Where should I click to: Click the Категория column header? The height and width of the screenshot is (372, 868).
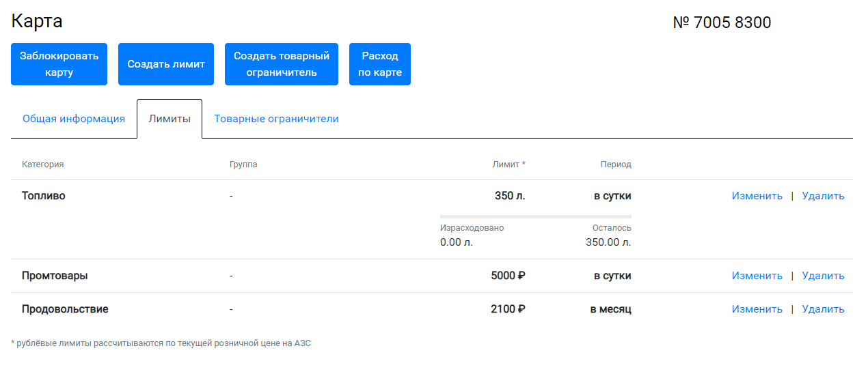click(43, 164)
